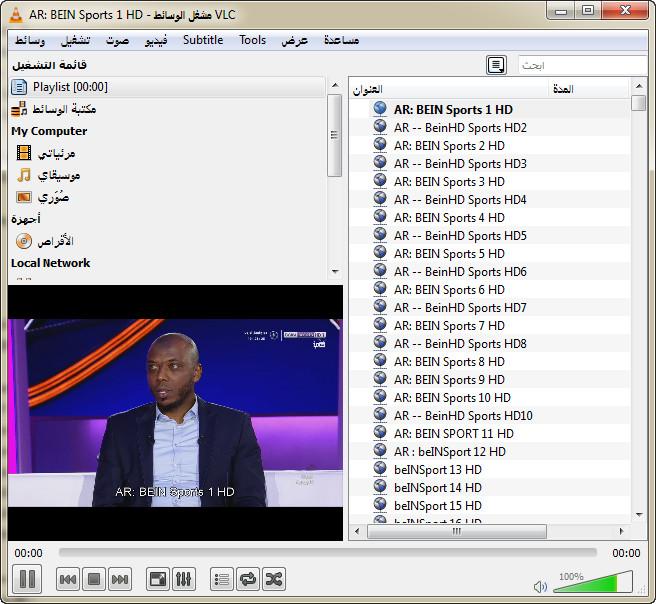656x604 pixels.
Task: Select AR -- BeinHD Sports HD6 entry
Action: (460, 271)
